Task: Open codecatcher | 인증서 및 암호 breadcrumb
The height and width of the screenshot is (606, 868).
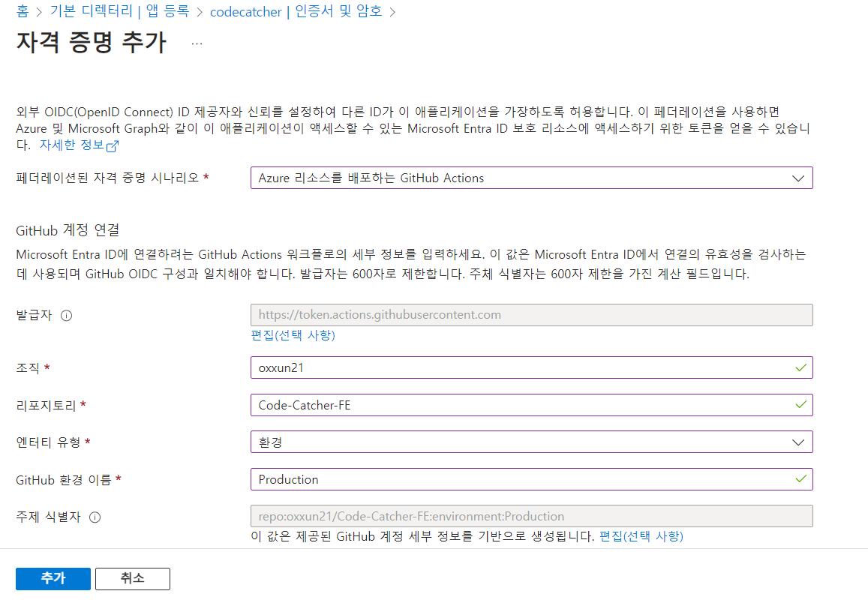Action: (x=296, y=11)
